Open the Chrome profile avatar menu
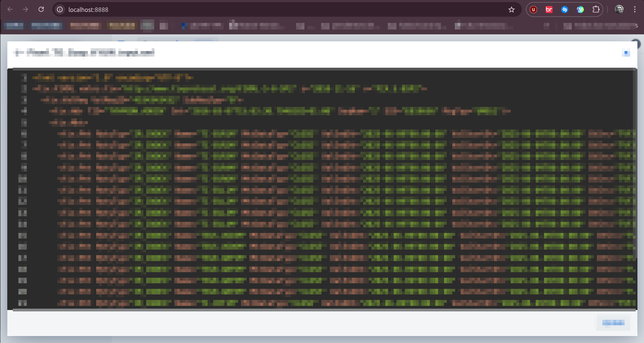 pos(619,9)
